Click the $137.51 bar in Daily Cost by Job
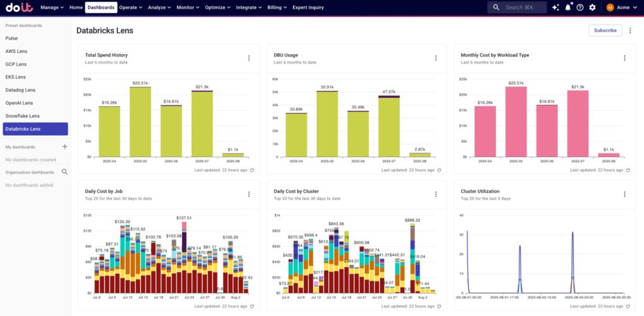This screenshot has height=316, width=644. click(184, 258)
